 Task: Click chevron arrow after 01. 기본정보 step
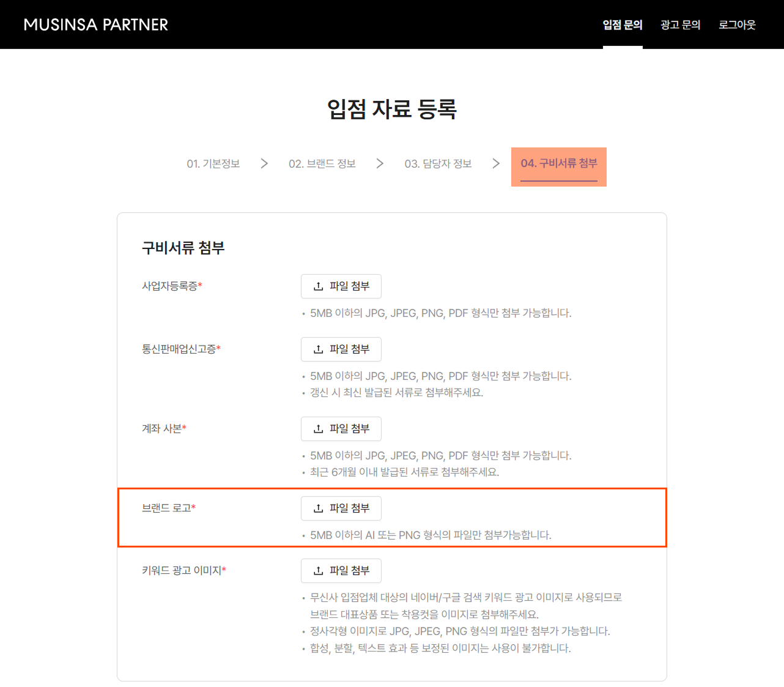point(264,163)
